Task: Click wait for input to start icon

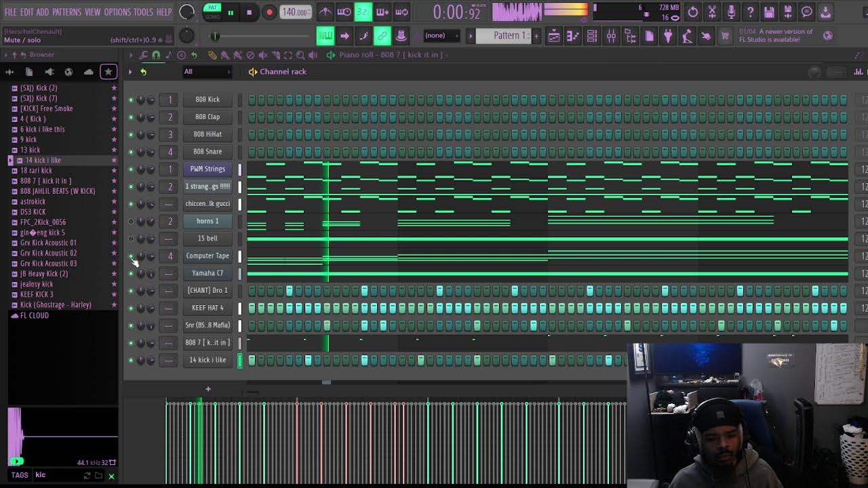Action: (344, 12)
